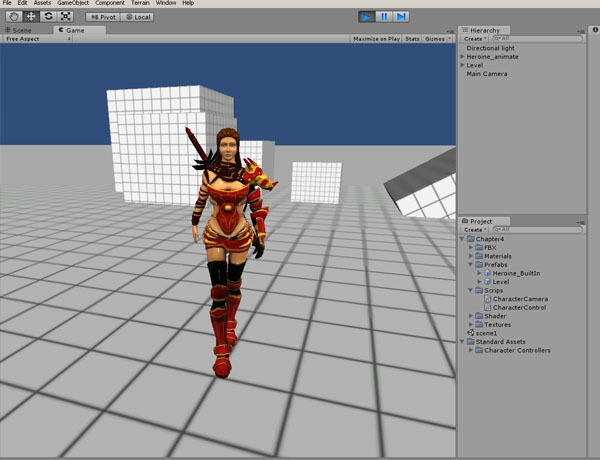The width and height of the screenshot is (600, 460).
Task: Click the CharacterCamera script icon
Action: 487,298
